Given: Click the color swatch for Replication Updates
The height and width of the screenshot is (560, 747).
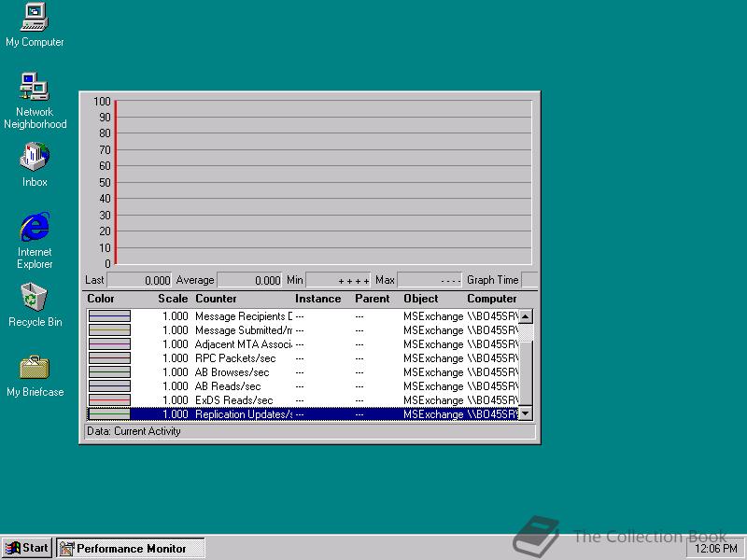Looking at the screenshot, I should (x=109, y=414).
